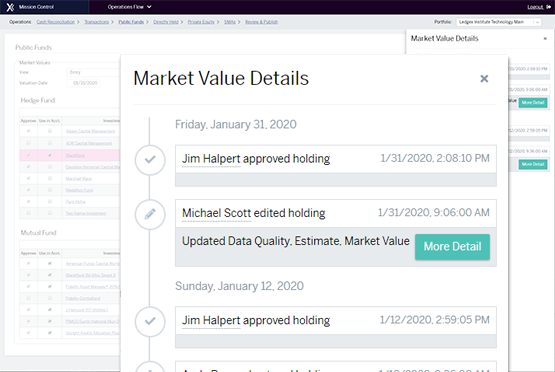The height and width of the screenshot is (372, 555).
Task: Close the small Market Value Details side panel
Action: pyautogui.click(x=545, y=38)
